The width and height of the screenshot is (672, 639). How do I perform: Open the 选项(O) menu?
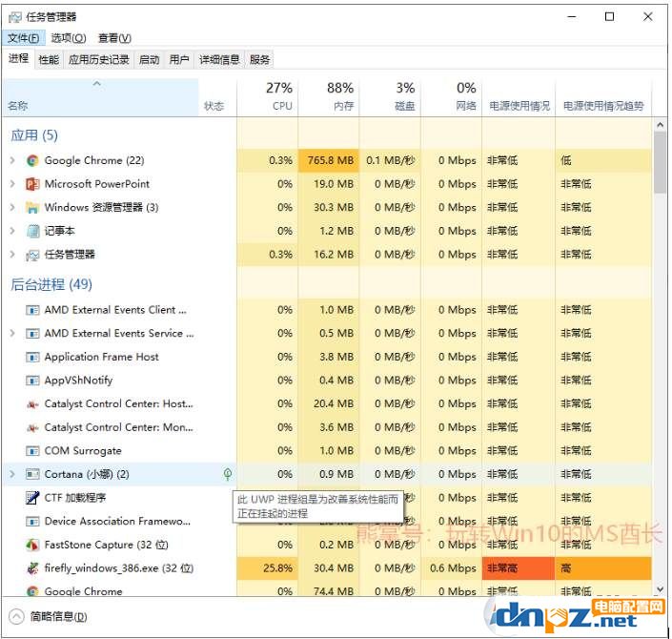[x=68, y=38]
